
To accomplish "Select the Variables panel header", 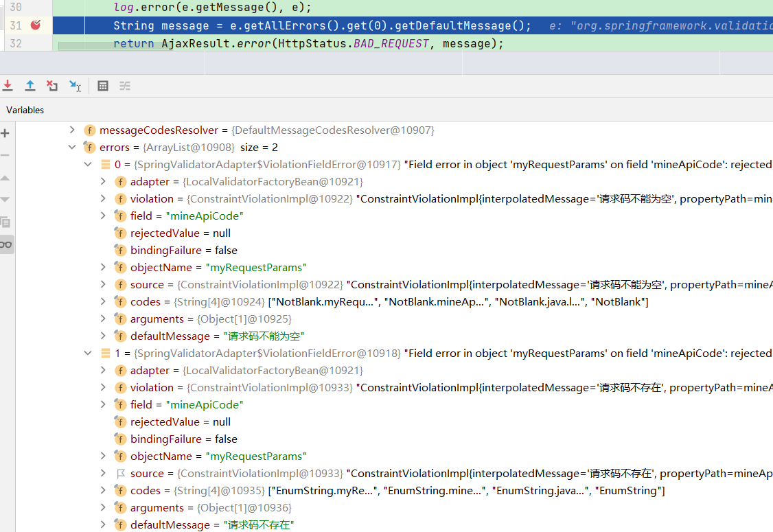I will (25, 110).
